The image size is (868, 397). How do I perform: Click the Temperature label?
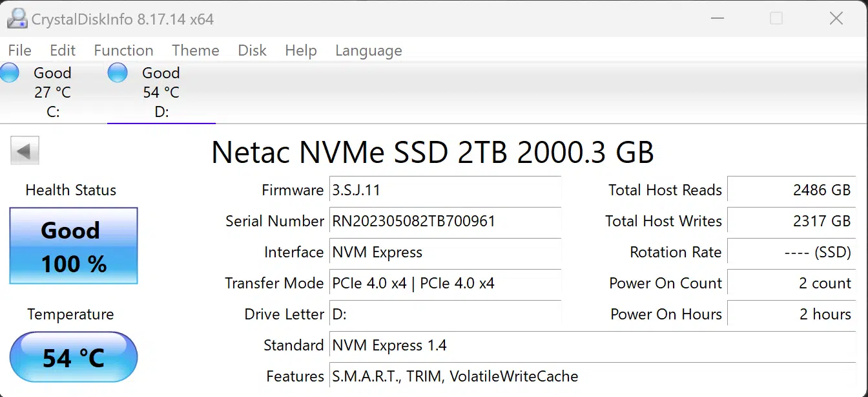point(70,314)
